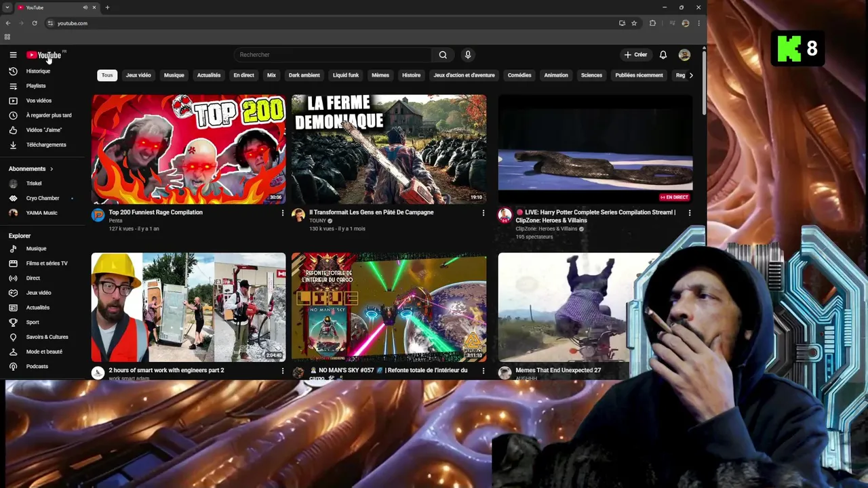Viewport: 868px width, 488px height.
Task: Bookmark this page with star icon
Action: (x=634, y=23)
